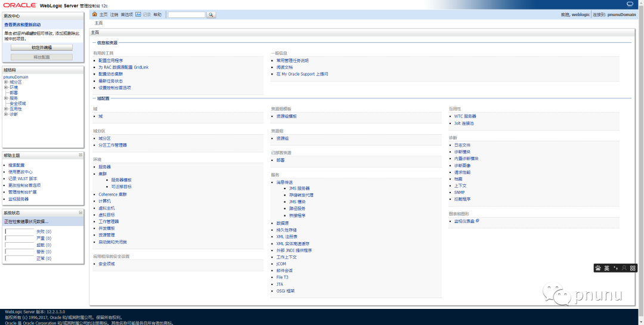Open the 启动类和关闭类 link

(113, 242)
